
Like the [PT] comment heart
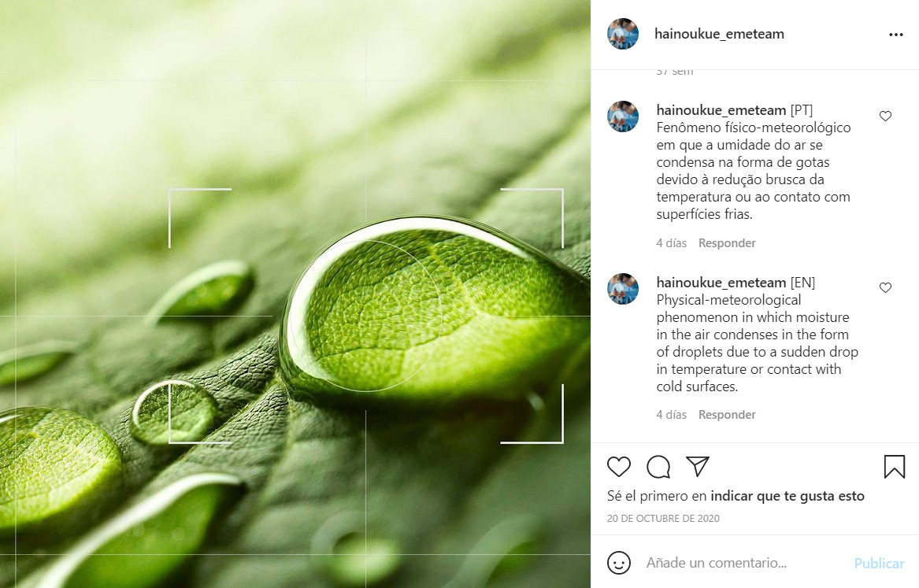click(885, 116)
